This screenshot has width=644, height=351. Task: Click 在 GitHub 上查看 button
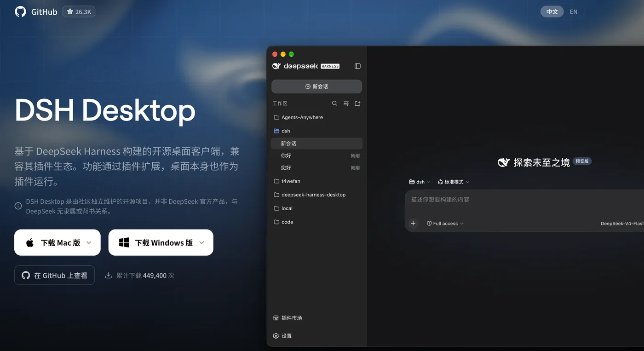(54, 275)
